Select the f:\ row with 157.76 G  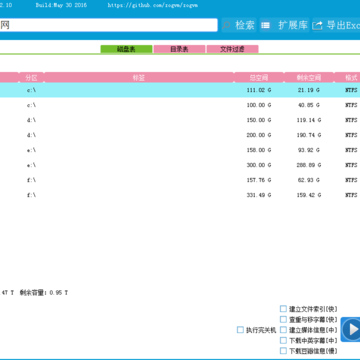point(180,180)
